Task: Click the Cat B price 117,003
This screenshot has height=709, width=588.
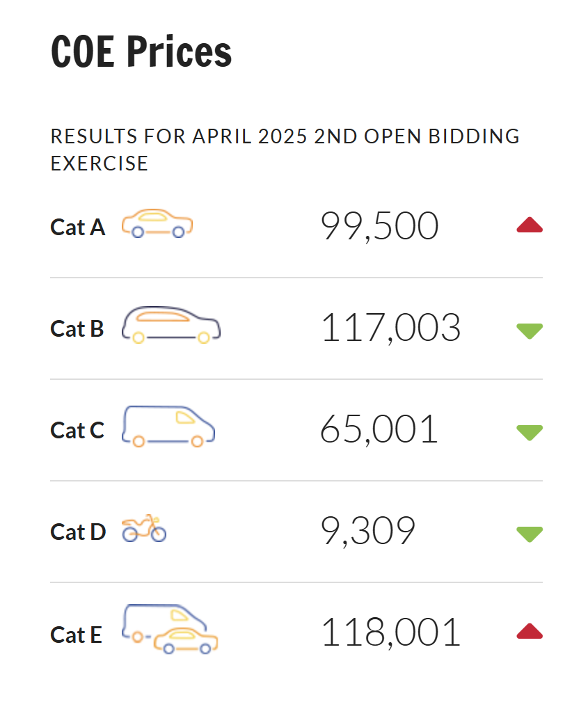Action: (x=391, y=328)
